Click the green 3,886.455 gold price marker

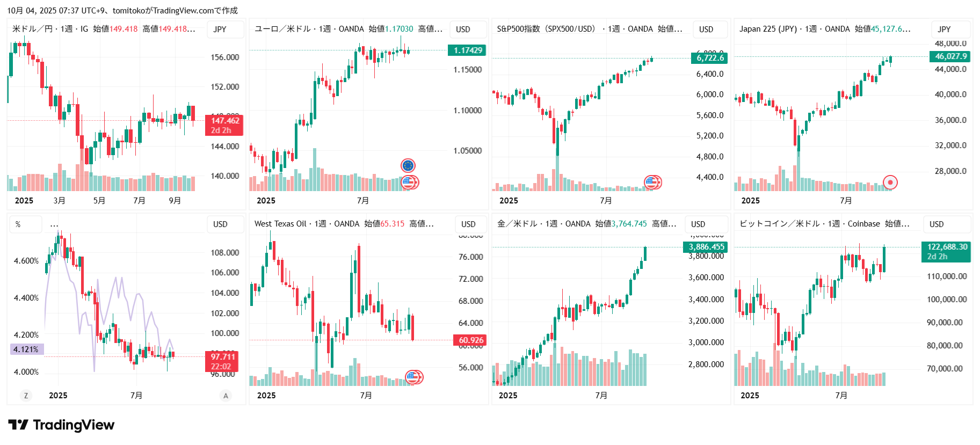[706, 247]
